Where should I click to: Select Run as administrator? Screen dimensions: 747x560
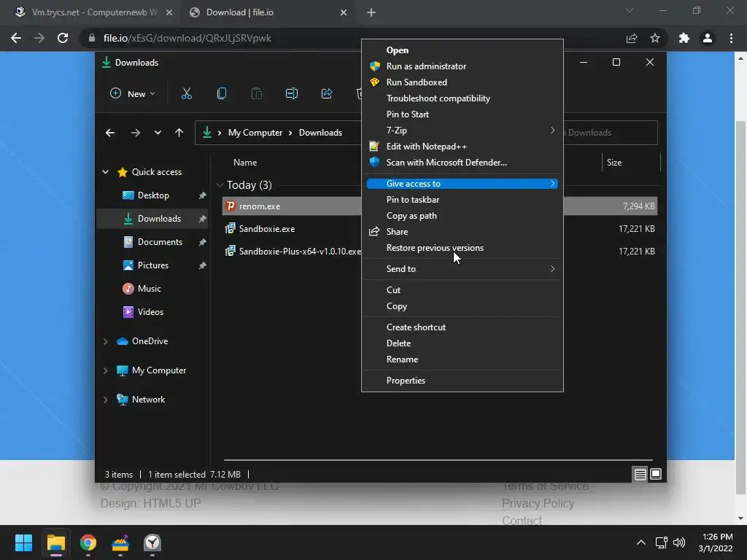click(x=462, y=66)
